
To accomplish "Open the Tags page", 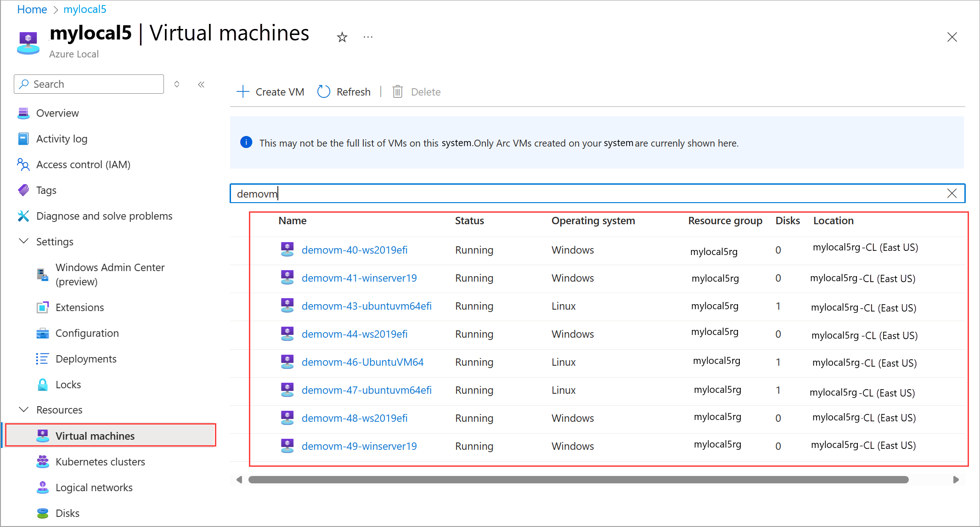I will pos(46,190).
